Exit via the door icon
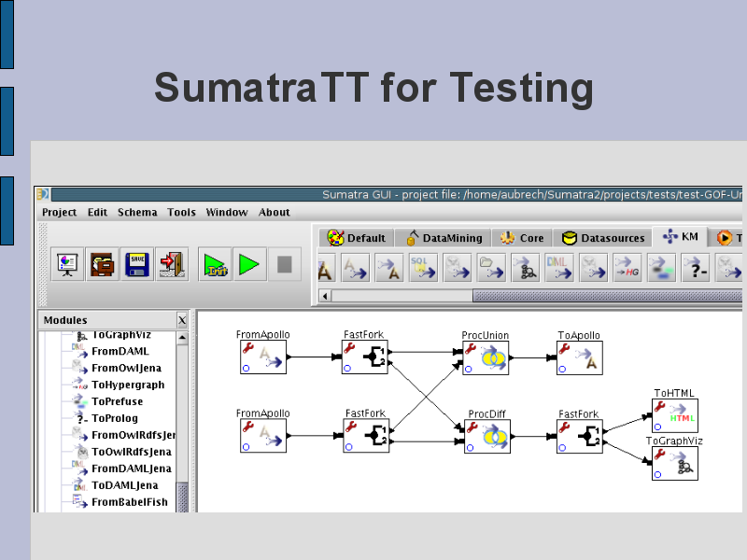Image resolution: width=747 pixels, height=560 pixels. point(172,264)
